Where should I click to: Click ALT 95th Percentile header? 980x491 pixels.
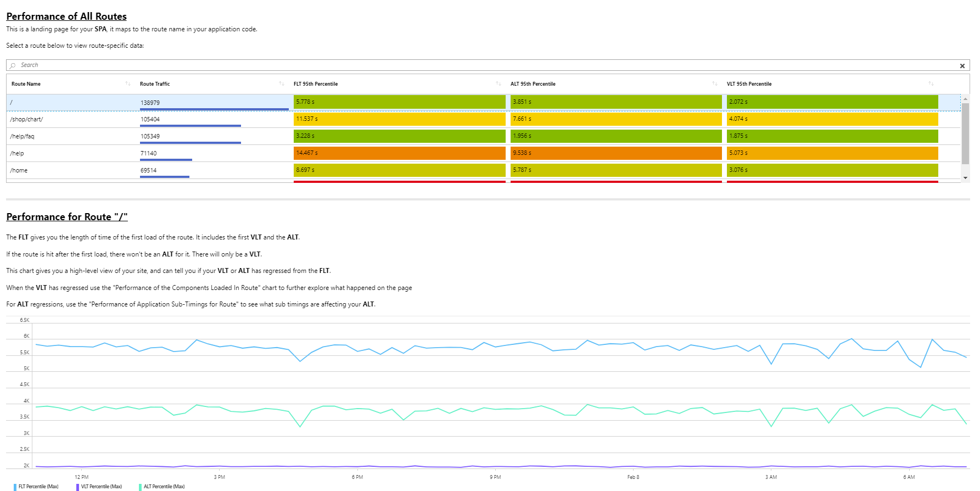click(x=533, y=84)
